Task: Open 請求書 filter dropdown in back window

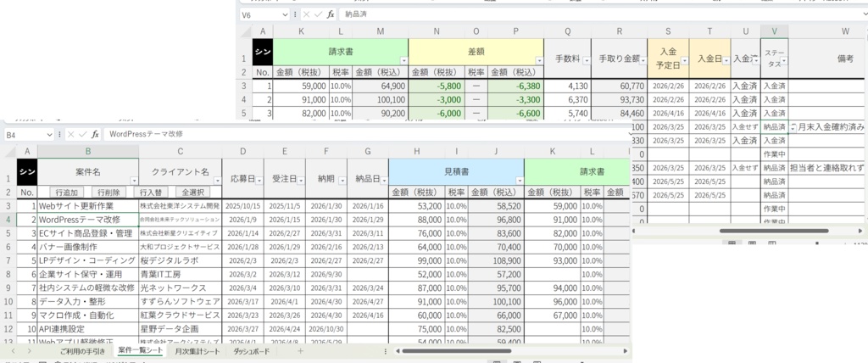Action: [403, 60]
